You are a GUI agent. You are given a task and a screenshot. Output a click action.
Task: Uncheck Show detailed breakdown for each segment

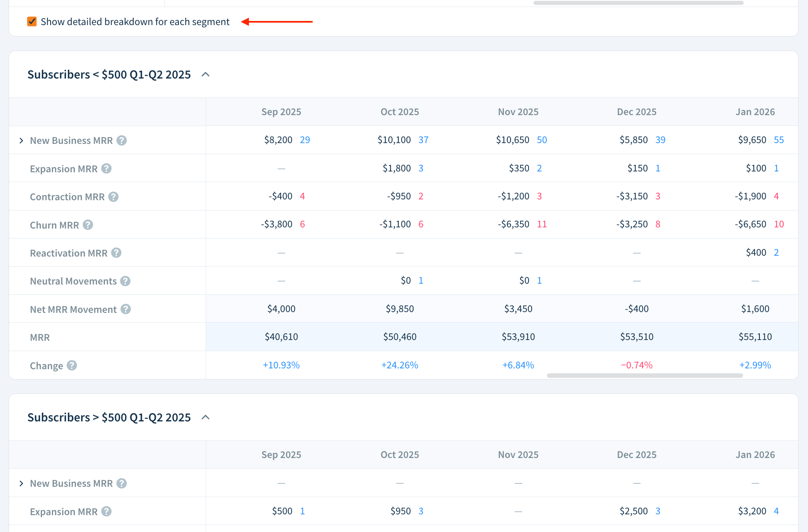coord(32,21)
